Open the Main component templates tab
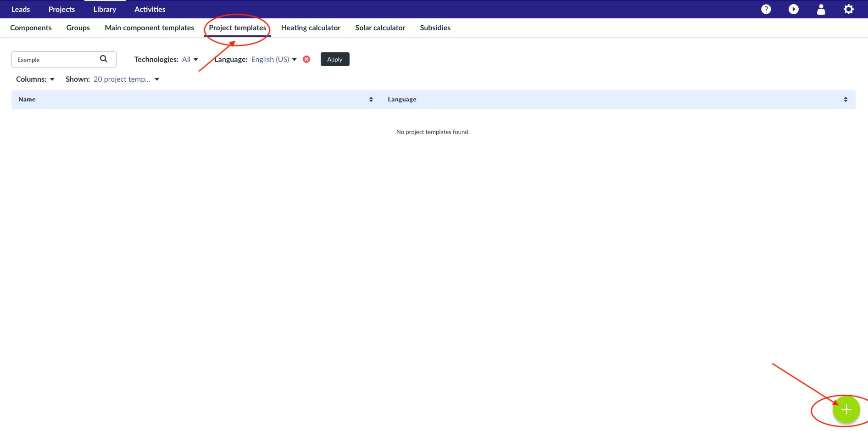The image size is (868, 431). point(149,28)
